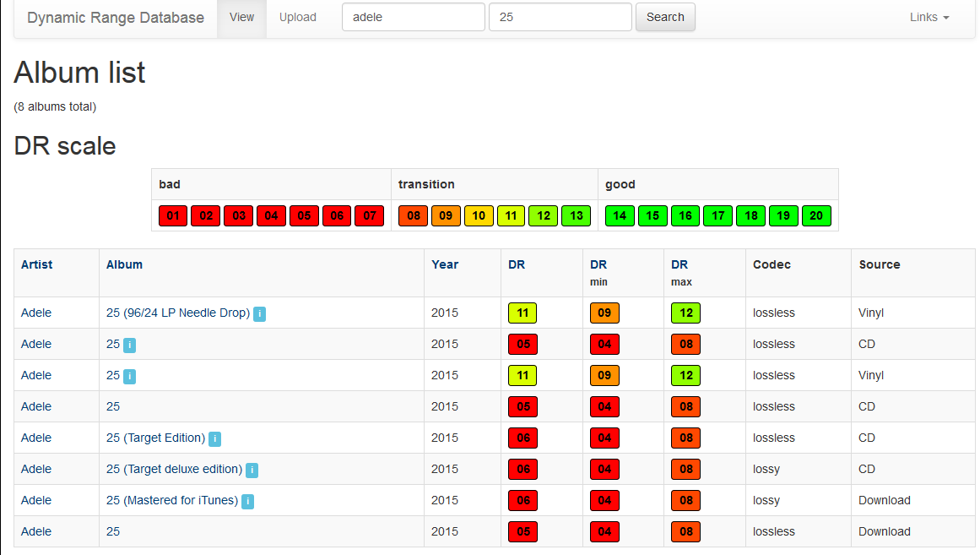This screenshot has width=980, height=555.
Task: Click 'lossy' in Target deluxe edition row
Action: (x=766, y=470)
